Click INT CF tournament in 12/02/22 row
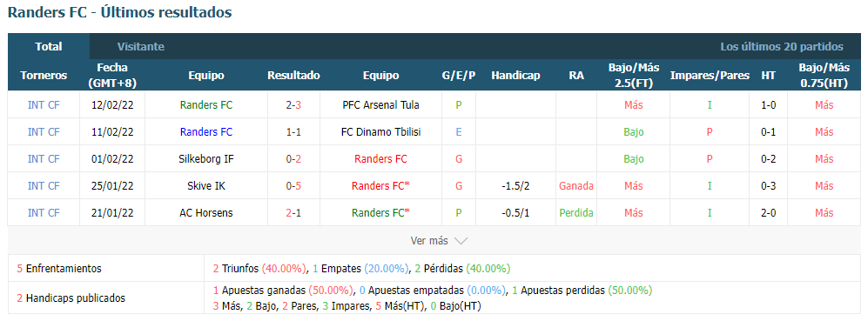868x321 pixels. point(44,104)
